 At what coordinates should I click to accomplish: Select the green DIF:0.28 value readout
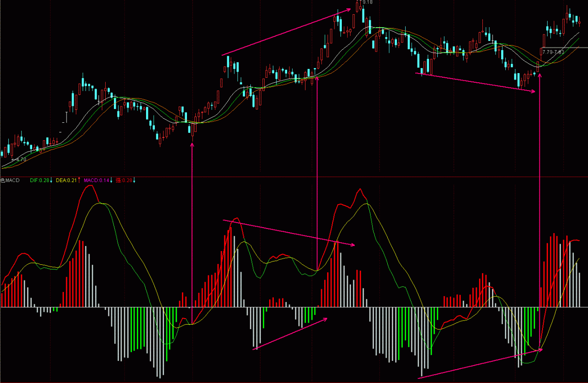pyautogui.click(x=39, y=181)
